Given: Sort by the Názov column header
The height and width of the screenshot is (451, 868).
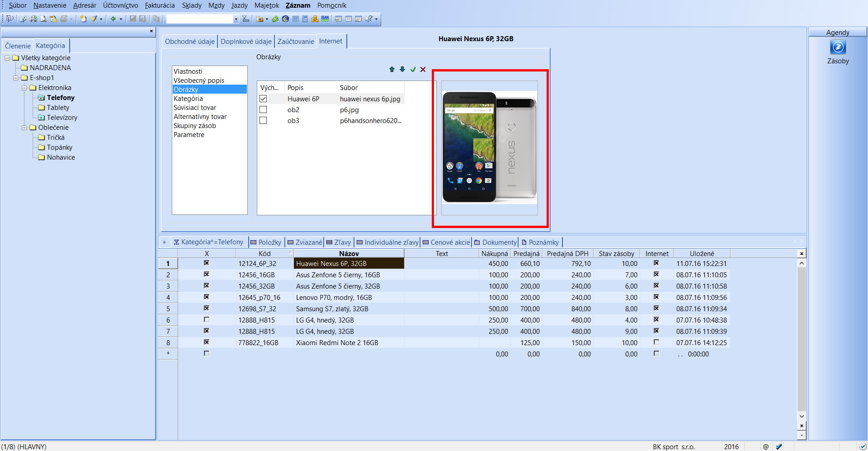Looking at the screenshot, I should [x=349, y=253].
